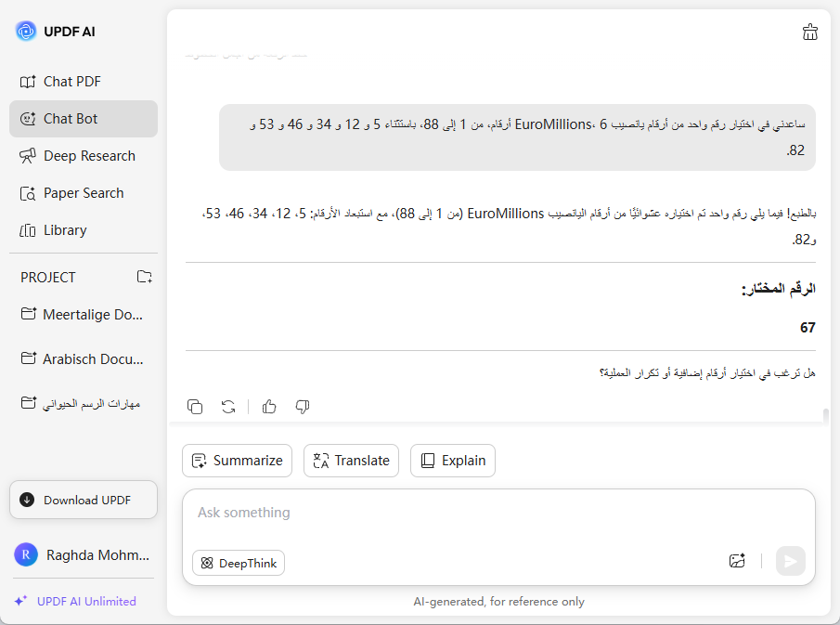Click the Library books icon
Screen dimensions: 840x625
point(28,230)
